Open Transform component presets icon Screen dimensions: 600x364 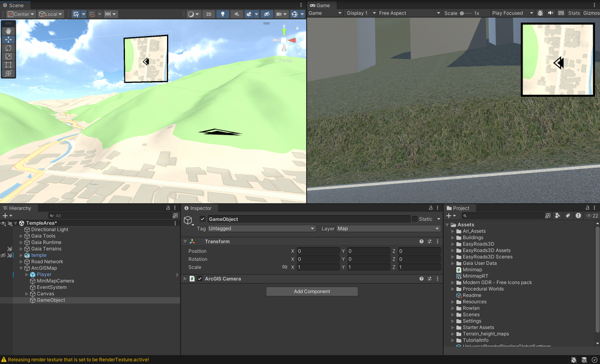(429, 241)
